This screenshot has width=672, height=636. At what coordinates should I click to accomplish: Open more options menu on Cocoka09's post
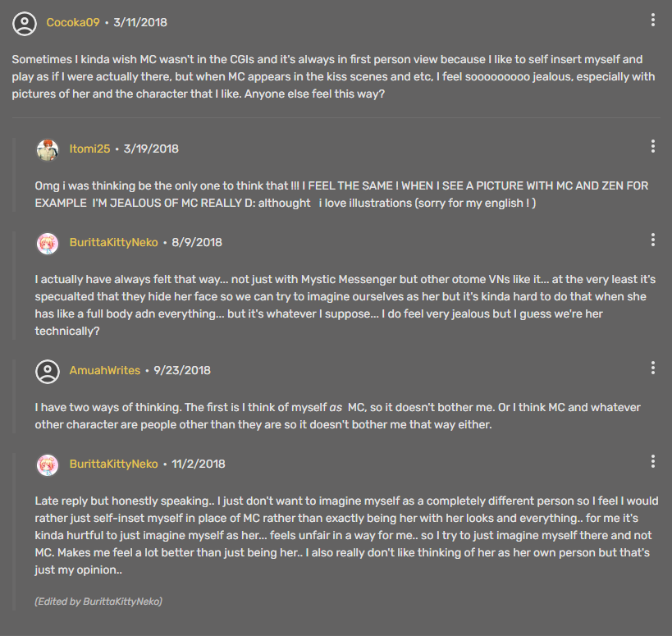click(x=652, y=20)
